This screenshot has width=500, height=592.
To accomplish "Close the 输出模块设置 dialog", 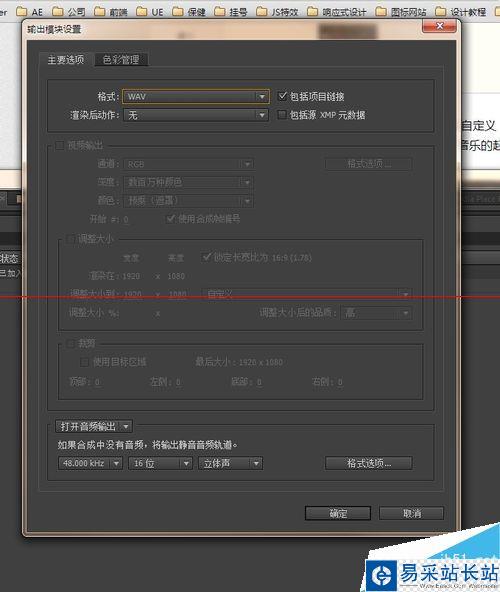I will pyautogui.click(x=440, y=26).
